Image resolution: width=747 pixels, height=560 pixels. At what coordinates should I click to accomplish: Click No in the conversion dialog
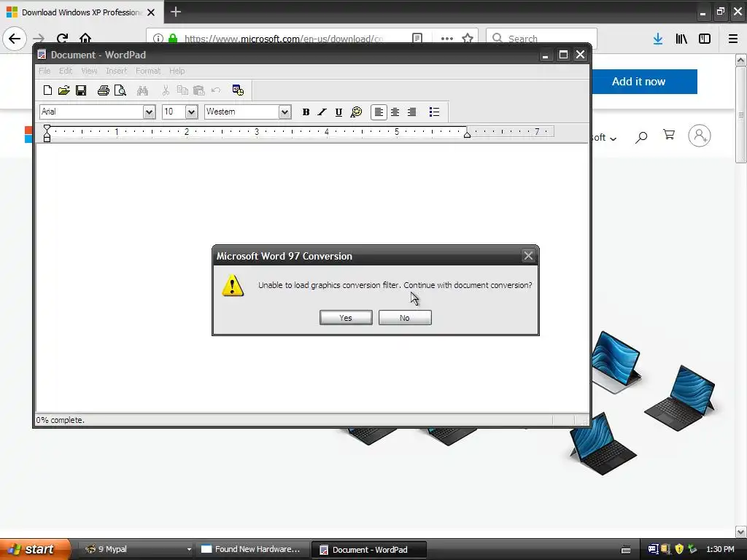click(405, 318)
